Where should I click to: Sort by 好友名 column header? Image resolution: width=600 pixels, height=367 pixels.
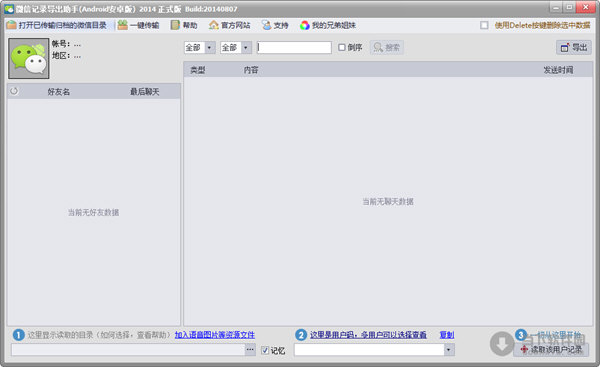(59, 91)
